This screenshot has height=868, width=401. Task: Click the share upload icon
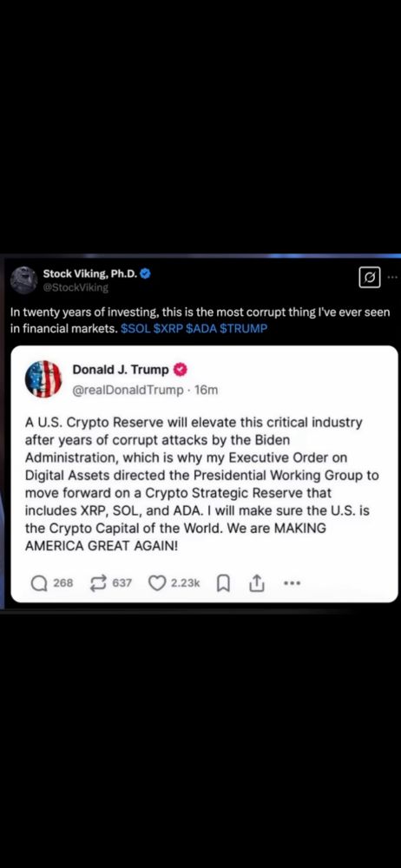(257, 583)
